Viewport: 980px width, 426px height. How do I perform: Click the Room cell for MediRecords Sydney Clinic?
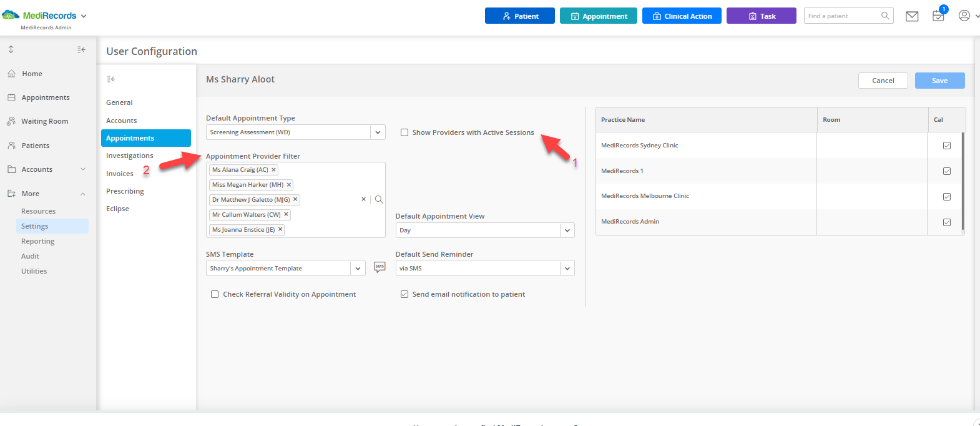point(873,146)
